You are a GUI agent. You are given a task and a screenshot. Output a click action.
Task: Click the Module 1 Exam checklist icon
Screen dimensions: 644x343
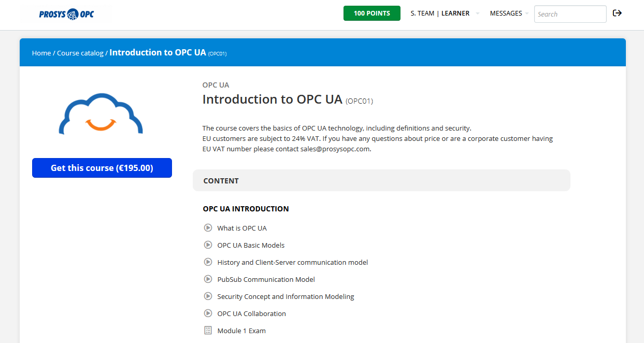208,331
